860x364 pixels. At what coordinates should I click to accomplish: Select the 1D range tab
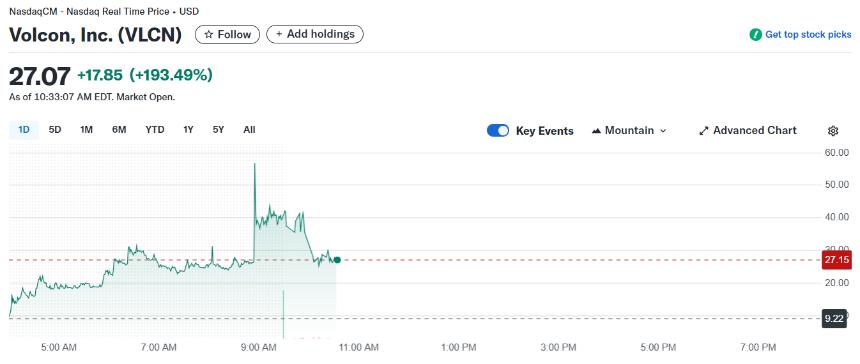click(x=24, y=130)
